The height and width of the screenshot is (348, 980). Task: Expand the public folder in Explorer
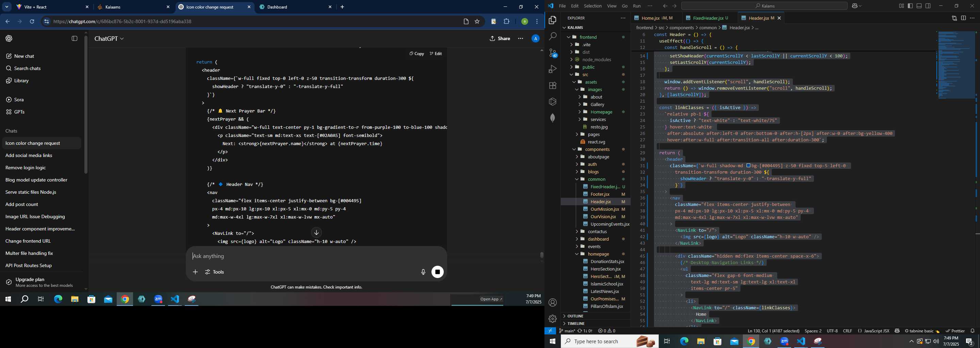(x=595, y=67)
